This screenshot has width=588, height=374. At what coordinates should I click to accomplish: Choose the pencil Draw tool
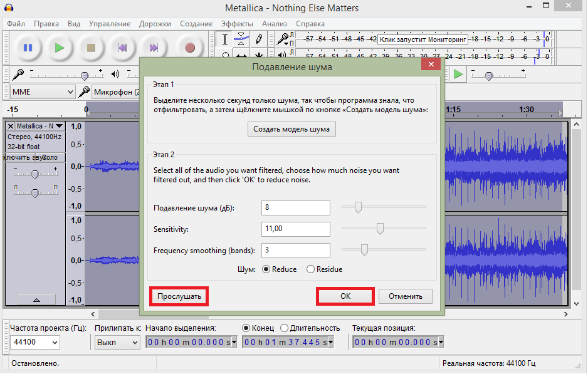point(258,39)
